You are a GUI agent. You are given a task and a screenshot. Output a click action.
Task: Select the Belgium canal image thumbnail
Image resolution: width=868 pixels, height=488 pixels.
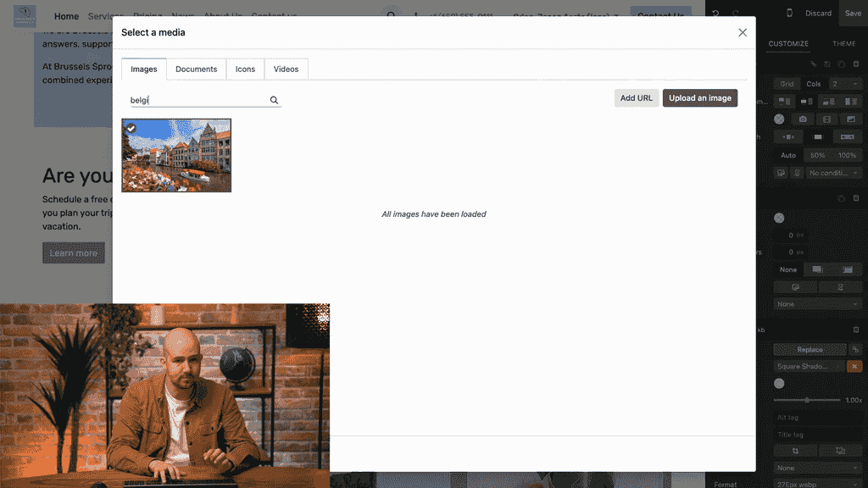pos(175,156)
